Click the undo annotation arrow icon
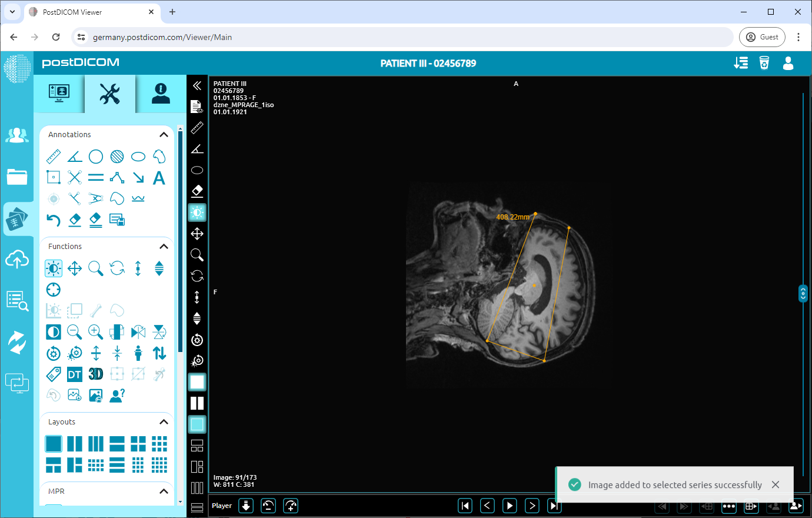812x518 pixels. (x=54, y=220)
